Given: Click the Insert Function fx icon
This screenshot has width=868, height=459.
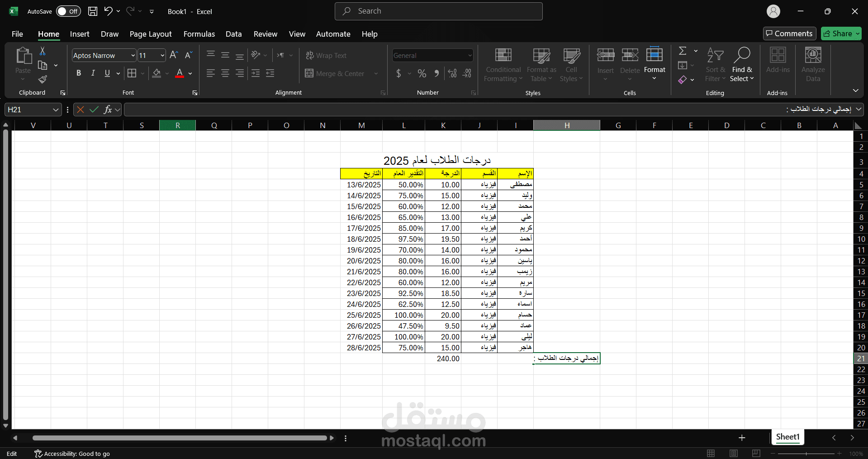Looking at the screenshot, I should tap(108, 110).
